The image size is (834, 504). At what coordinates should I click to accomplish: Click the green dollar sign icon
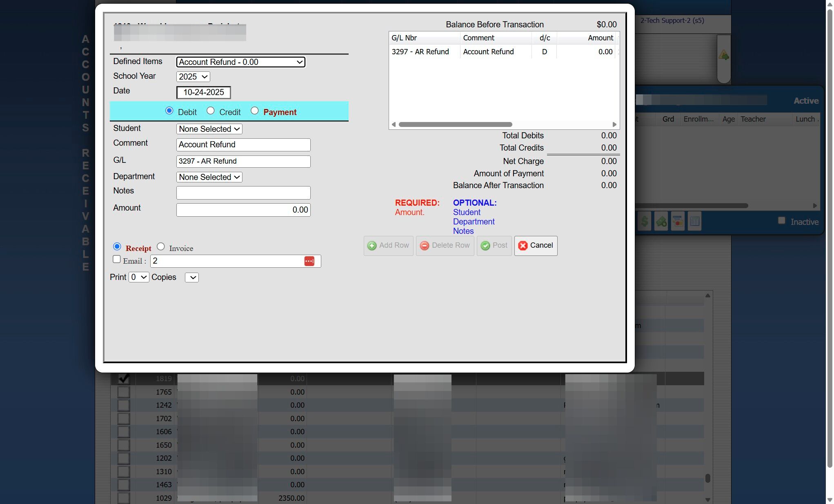click(x=644, y=222)
